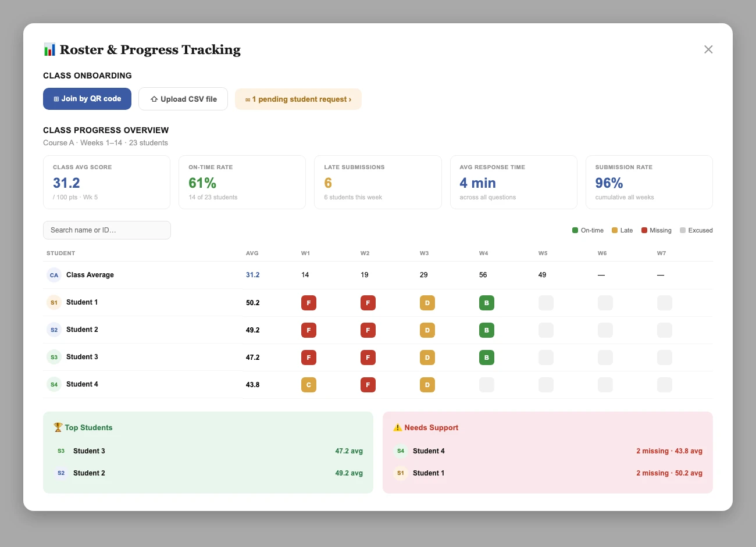Image resolution: width=756 pixels, height=547 pixels.
Task: Click the green On-time legend swatch
Action: 575,230
